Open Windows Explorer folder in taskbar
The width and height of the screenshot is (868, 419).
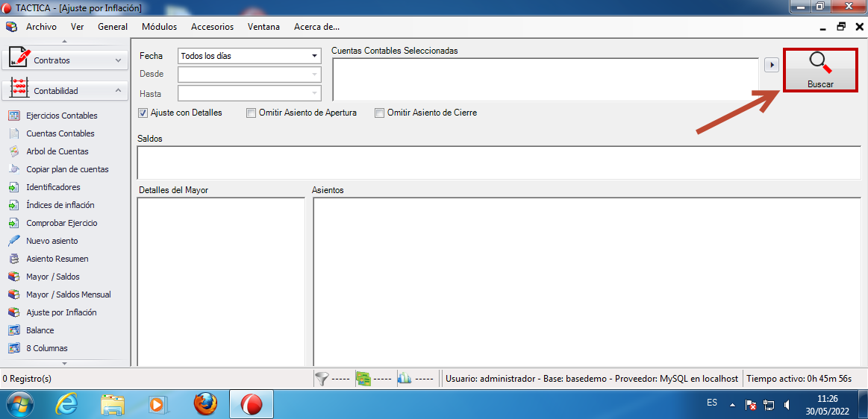tap(113, 405)
